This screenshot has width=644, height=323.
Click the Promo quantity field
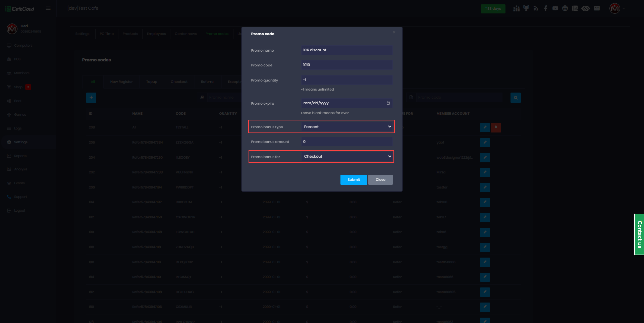point(346,80)
